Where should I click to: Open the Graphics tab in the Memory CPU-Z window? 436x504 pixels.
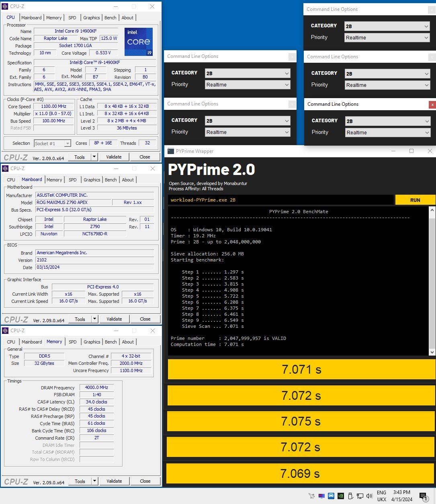pos(92,342)
